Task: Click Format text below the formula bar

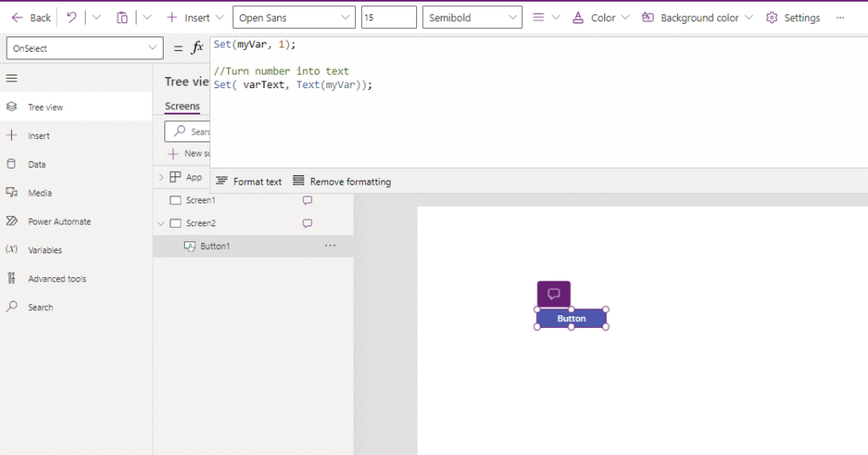Action: pyautogui.click(x=248, y=181)
